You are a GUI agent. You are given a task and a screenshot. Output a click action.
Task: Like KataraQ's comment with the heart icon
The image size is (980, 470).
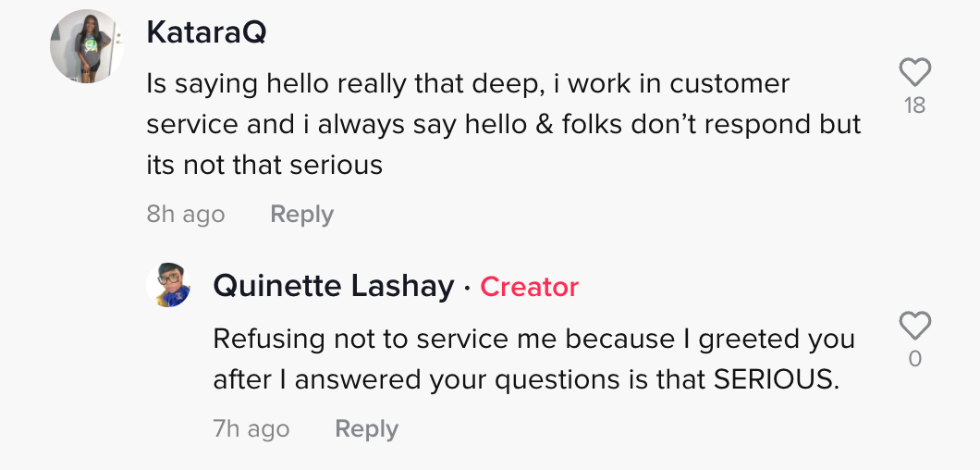click(x=915, y=72)
